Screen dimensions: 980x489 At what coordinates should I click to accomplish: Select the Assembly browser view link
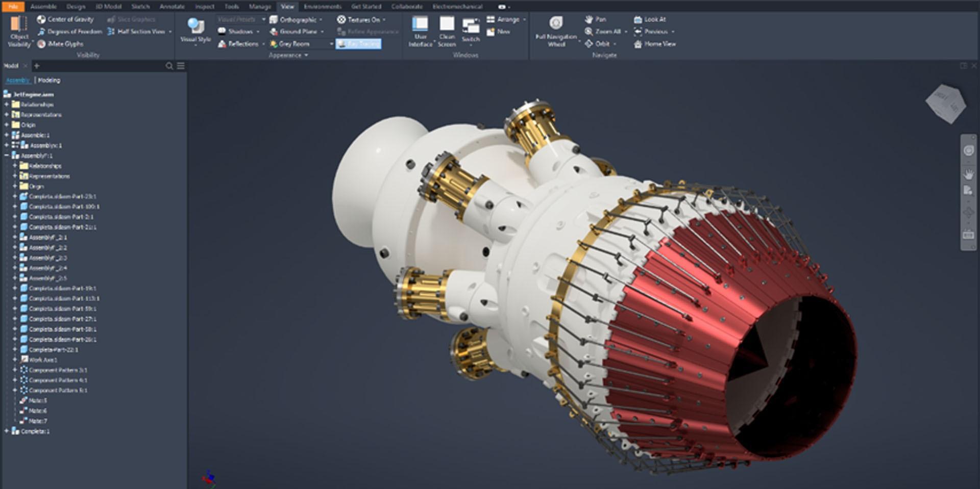click(x=18, y=80)
